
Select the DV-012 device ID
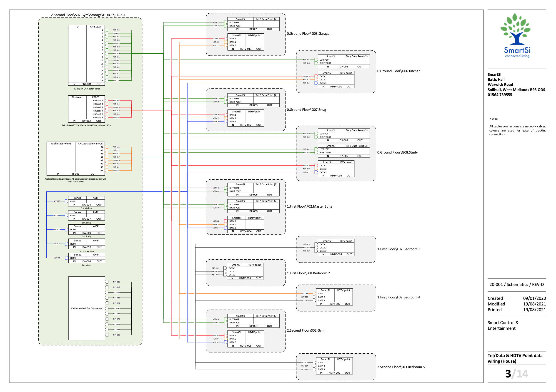click(x=86, y=121)
